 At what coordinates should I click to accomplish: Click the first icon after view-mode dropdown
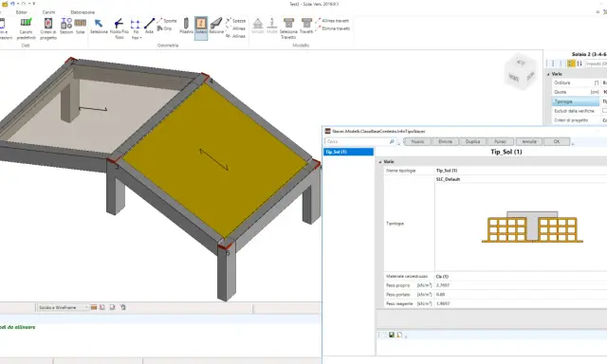(94, 307)
